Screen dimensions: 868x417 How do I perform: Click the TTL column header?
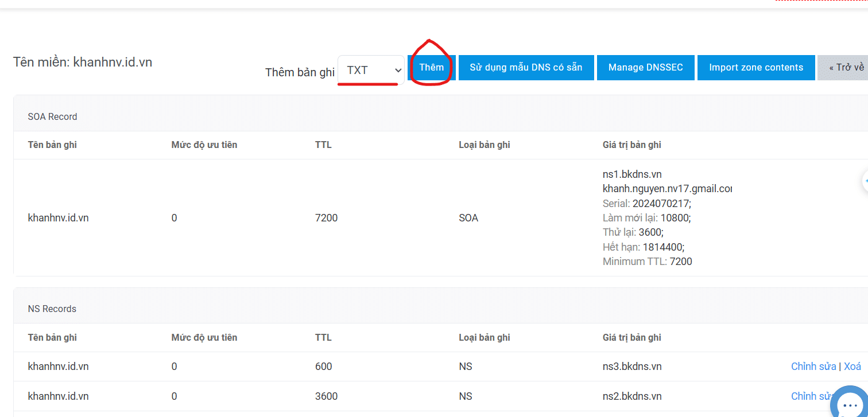323,145
